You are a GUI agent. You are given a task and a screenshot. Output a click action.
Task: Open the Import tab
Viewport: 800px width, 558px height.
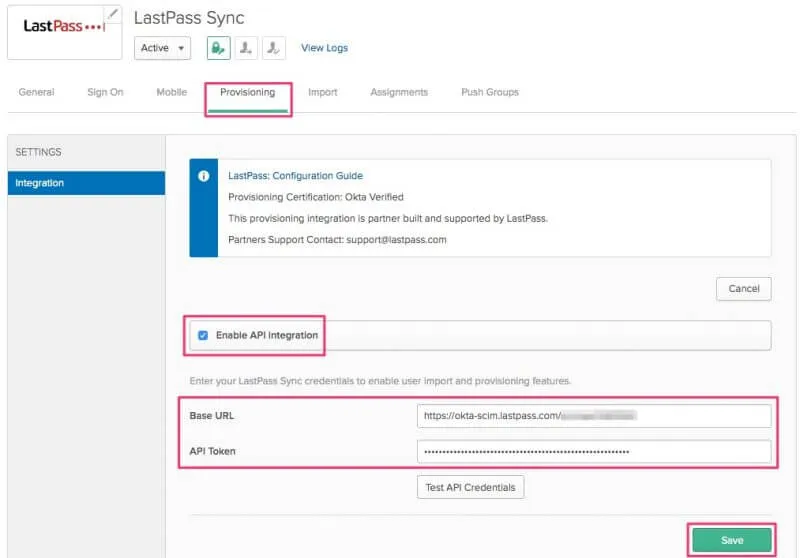[322, 92]
